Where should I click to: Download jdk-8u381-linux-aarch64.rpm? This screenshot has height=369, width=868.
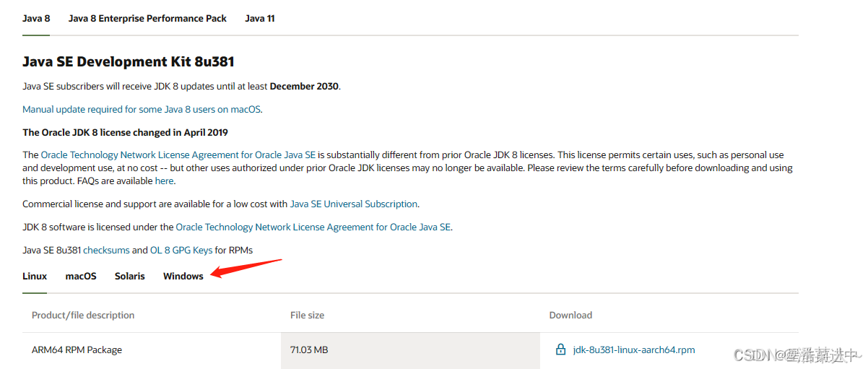pyautogui.click(x=634, y=350)
